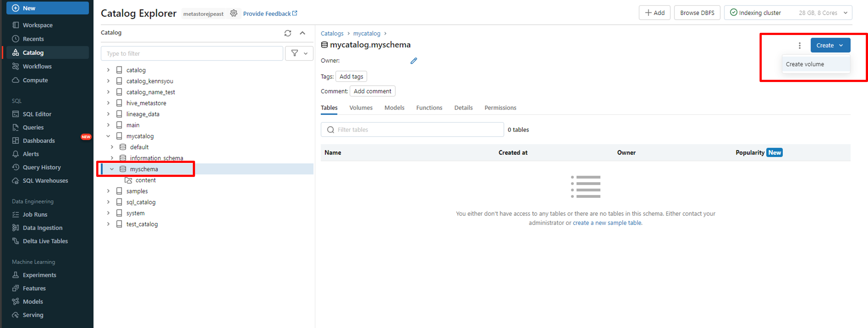This screenshot has width=868, height=328.
Task: Open SQL Editor from sidebar
Action: pos(37,114)
